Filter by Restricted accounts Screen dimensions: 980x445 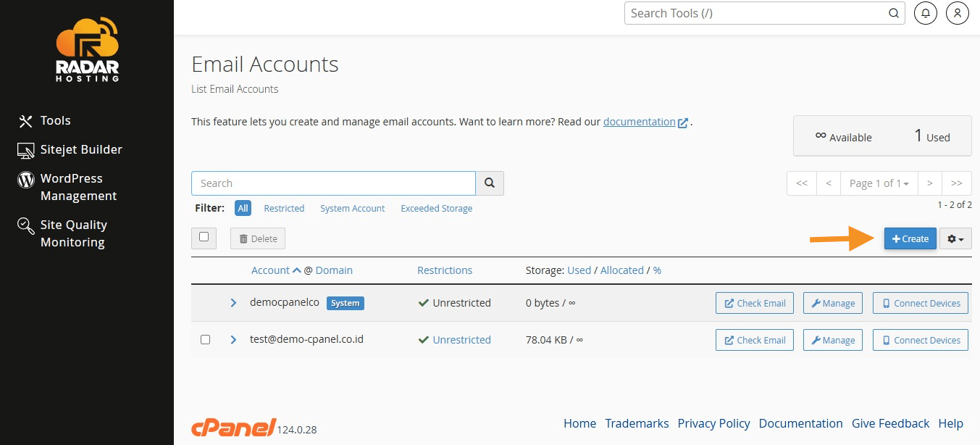284,209
